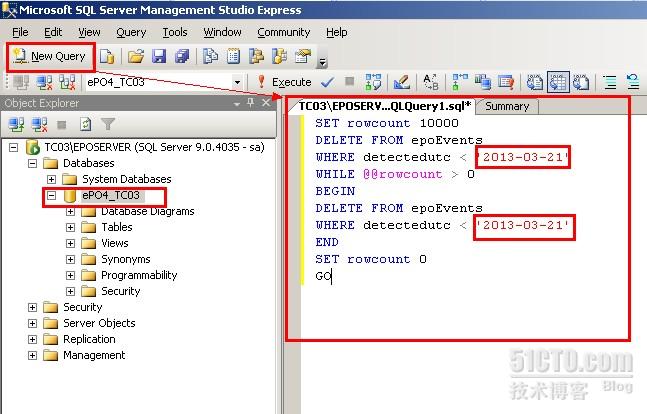This screenshot has width=647, height=414.
Task: Expand the Programmability folder
Action: click(71, 275)
